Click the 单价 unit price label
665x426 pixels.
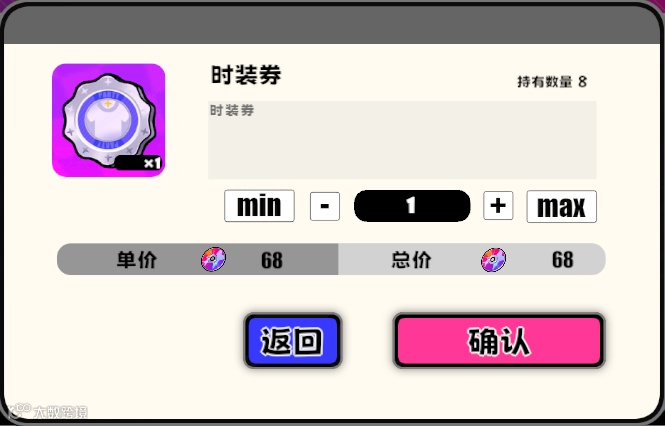coord(137,259)
